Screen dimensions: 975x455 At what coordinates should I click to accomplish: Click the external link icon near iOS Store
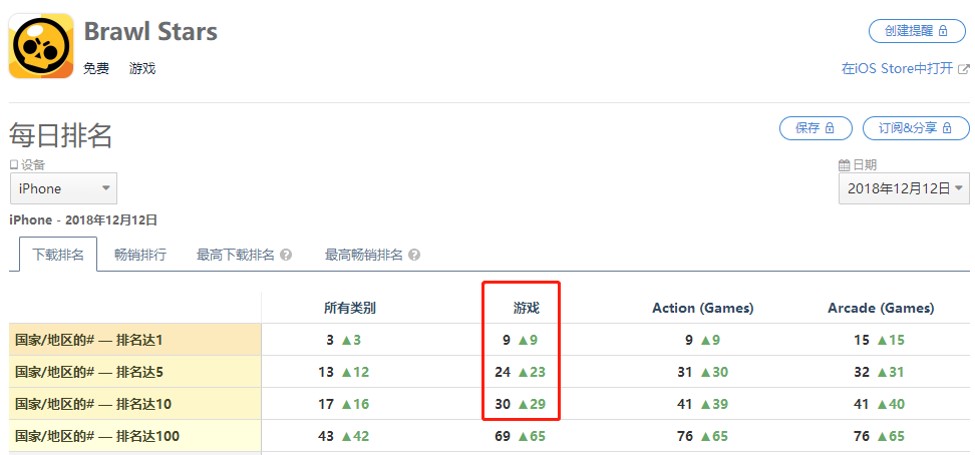pyautogui.click(x=964, y=69)
